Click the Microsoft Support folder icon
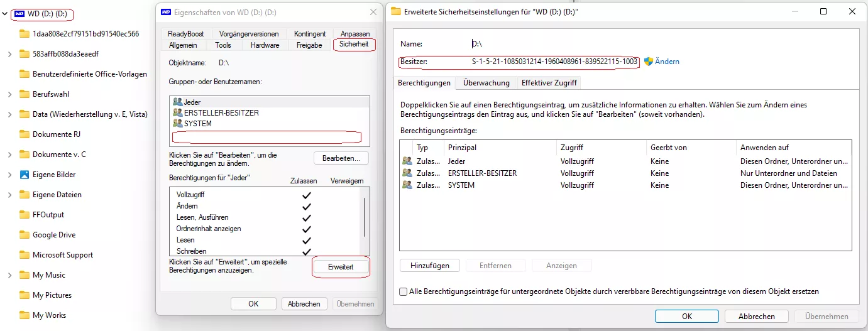This screenshot has width=868, height=331. pos(25,255)
